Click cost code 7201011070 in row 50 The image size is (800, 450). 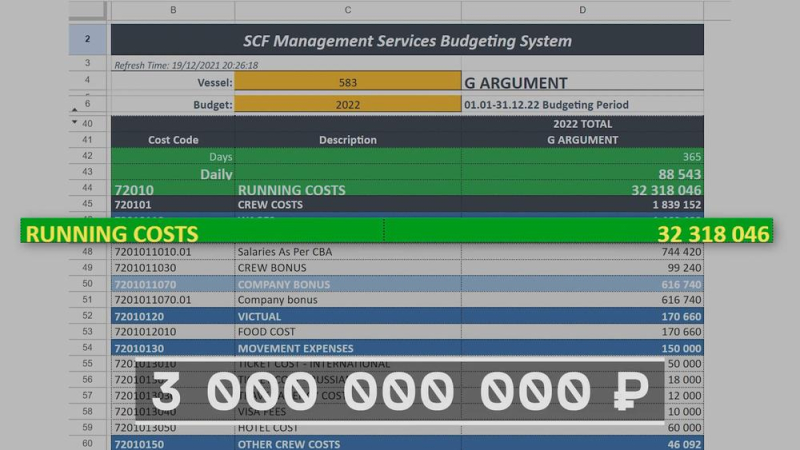tap(145, 284)
